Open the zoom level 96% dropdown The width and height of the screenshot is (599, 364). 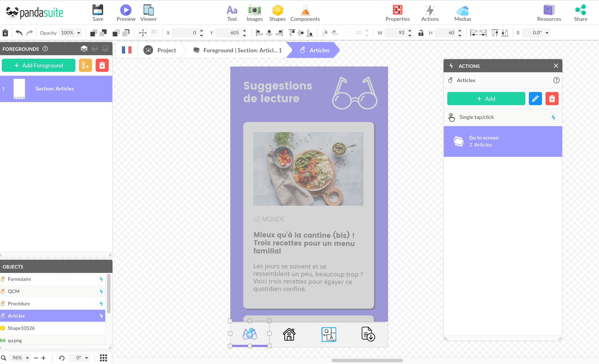[x=27, y=358]
